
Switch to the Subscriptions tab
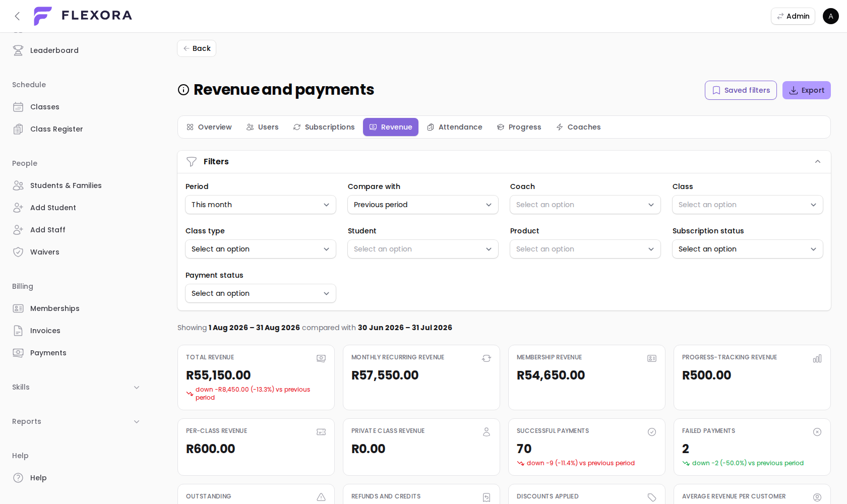(324, 127)
